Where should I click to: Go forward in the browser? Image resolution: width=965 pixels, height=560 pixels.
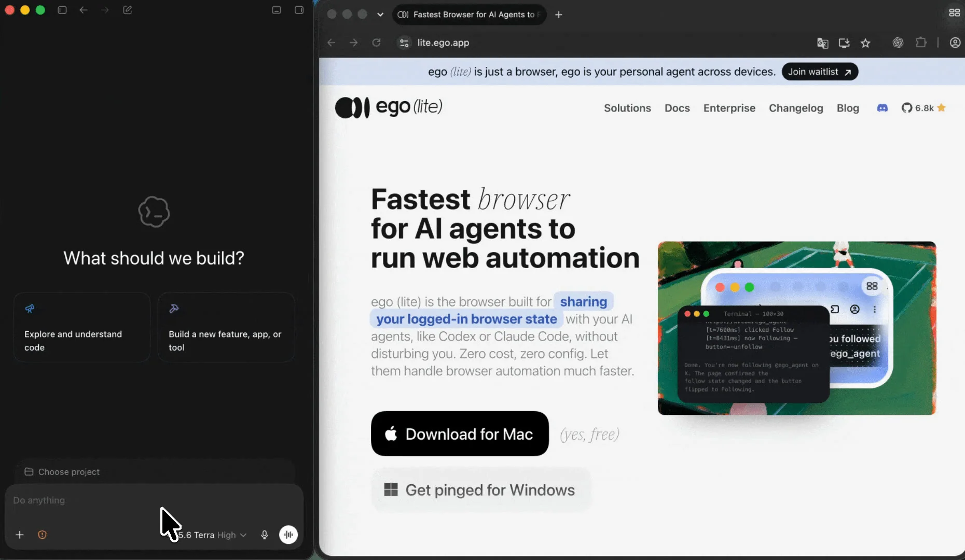pyautogui.click(x=354, y=43)
